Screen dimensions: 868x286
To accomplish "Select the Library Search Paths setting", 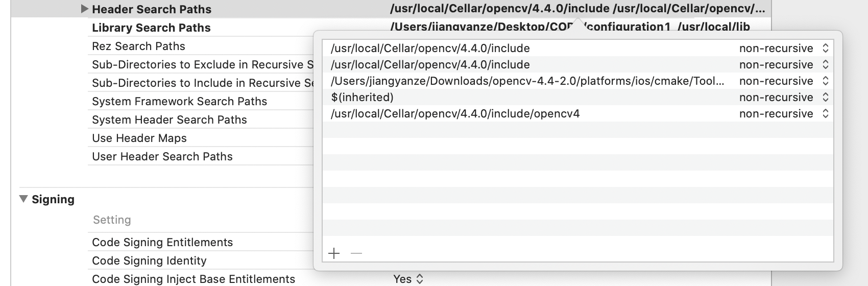I will 151,28.
